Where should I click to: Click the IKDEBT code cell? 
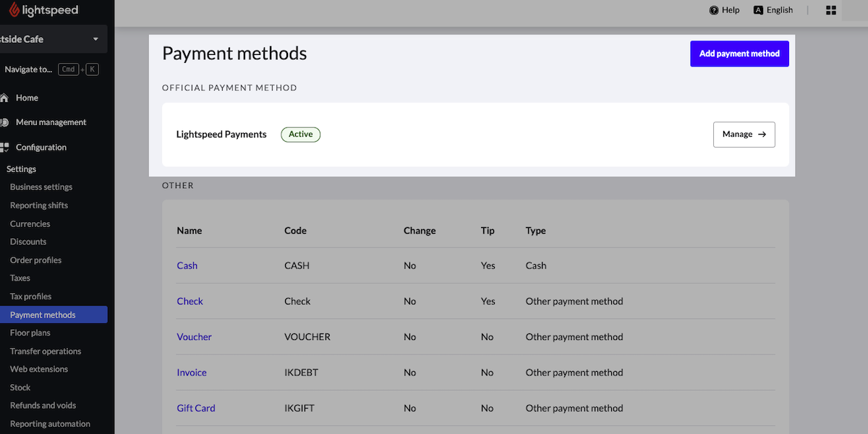(302, 373)
